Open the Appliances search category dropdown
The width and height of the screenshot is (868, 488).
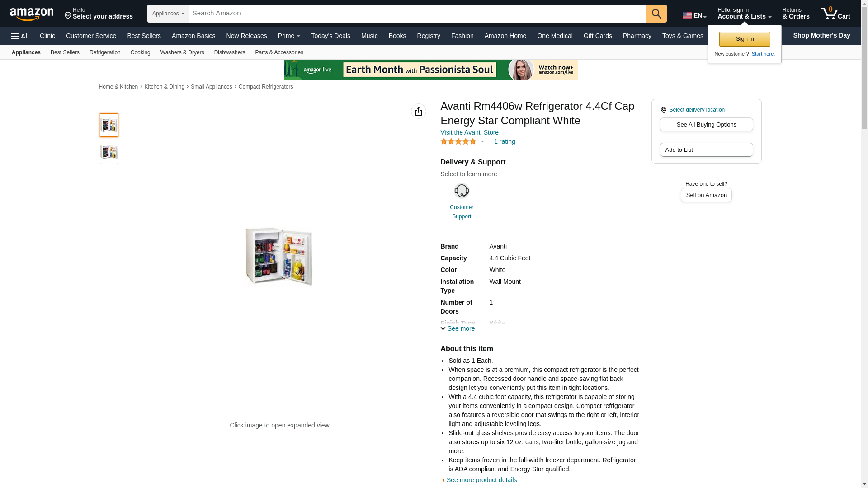coord(168,14)
